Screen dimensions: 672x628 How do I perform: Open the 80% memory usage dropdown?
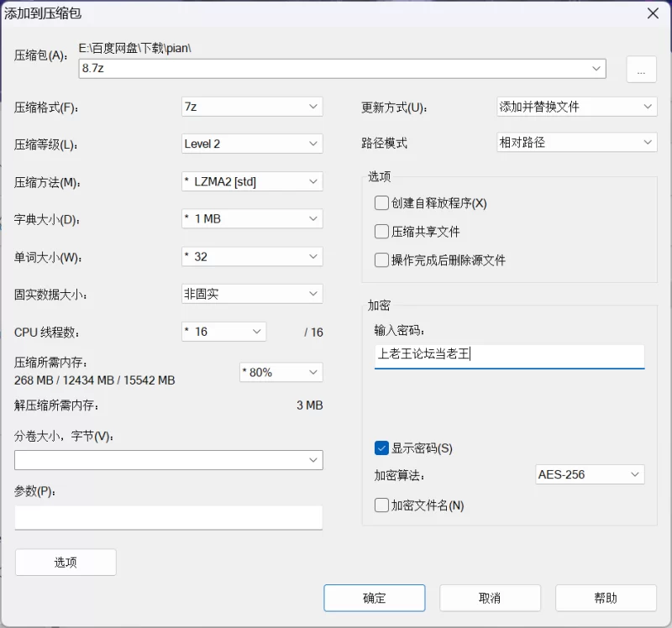tap(281, 372)
